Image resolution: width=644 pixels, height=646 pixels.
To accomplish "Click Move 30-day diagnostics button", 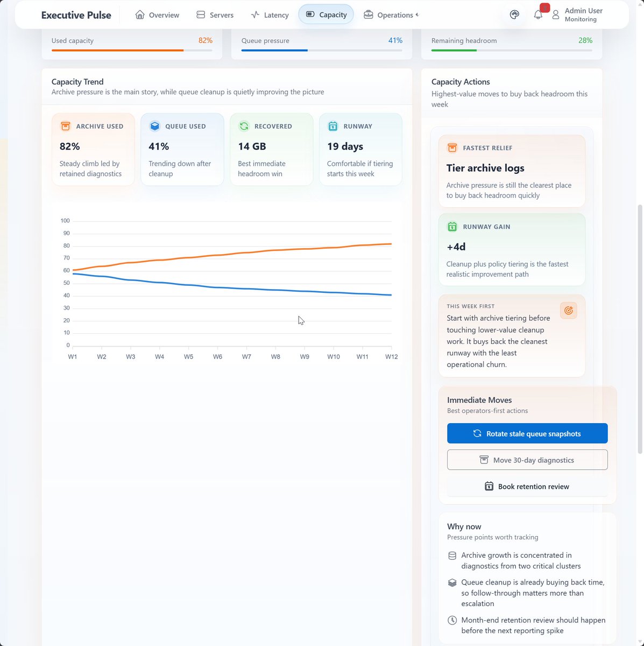I will 527,460.
